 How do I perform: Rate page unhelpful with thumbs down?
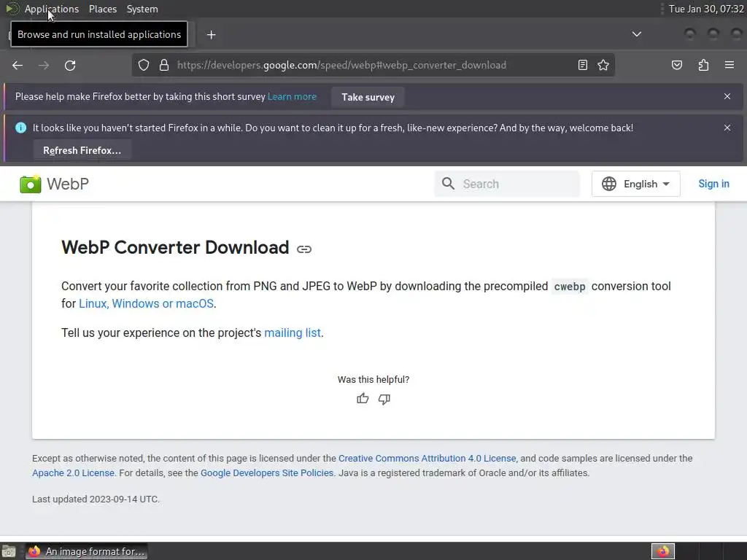384,399
